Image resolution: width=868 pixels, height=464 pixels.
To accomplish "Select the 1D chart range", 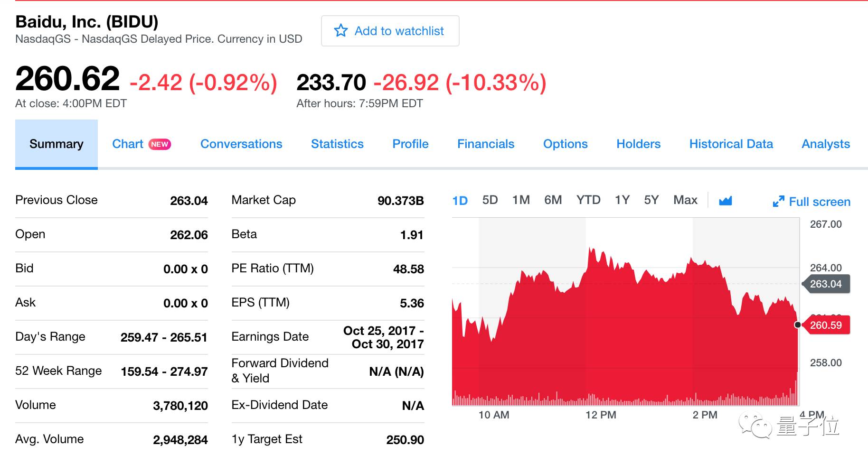I will 460,201.
